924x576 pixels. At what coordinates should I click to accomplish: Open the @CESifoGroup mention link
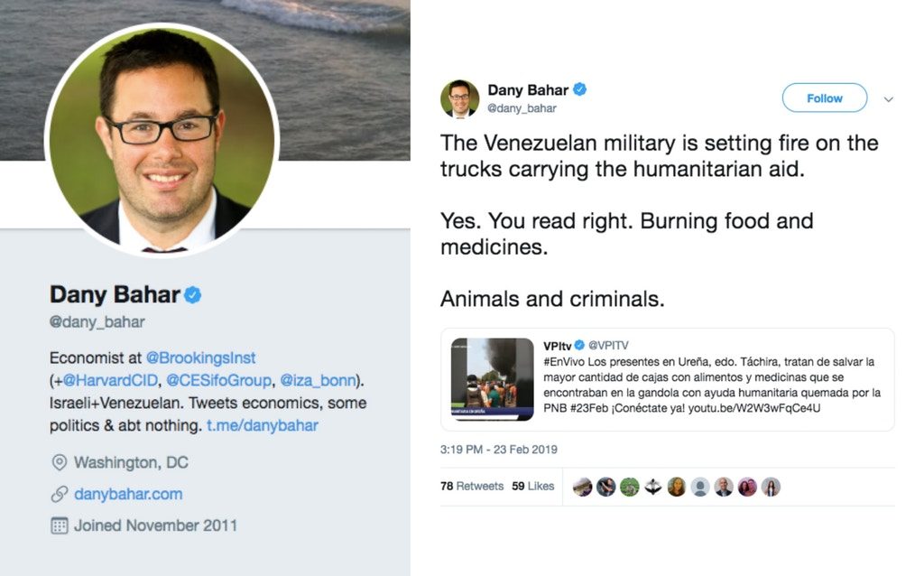(218, 380)
